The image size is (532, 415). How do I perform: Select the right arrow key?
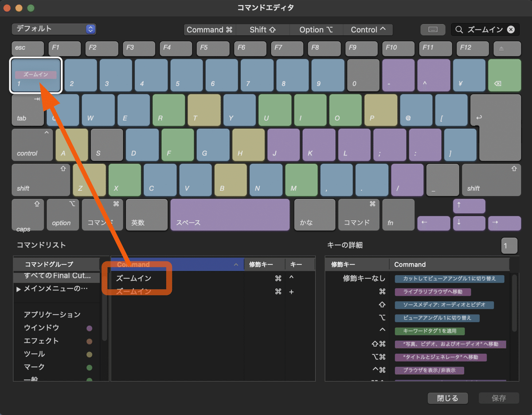[505, 223]
